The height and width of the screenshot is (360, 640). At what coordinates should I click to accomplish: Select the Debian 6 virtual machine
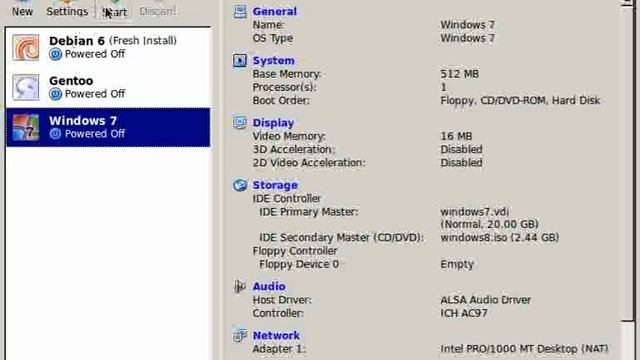(108, 47)
